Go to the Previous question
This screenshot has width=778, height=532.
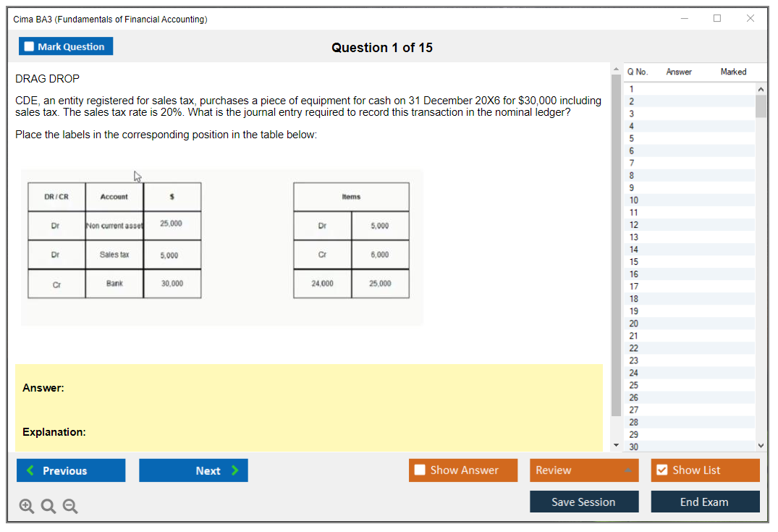(71, 470)
